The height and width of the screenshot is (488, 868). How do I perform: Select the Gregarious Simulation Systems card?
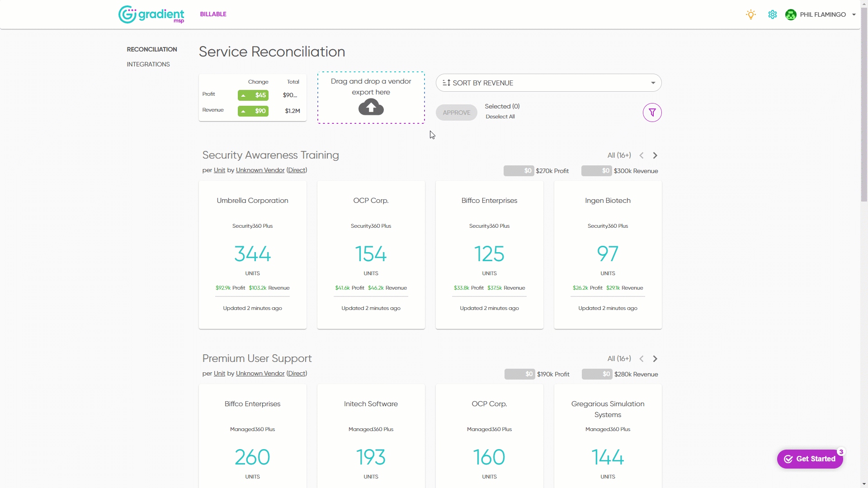608,436
